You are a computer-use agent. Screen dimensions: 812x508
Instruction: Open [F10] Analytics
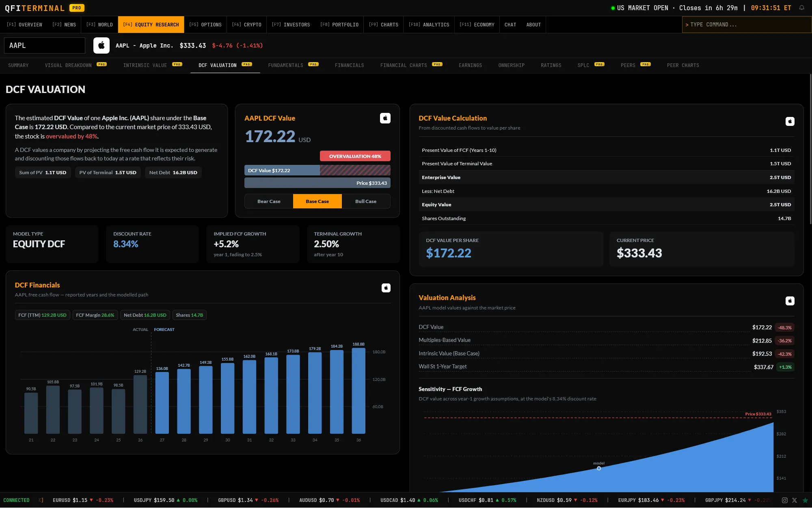(429, 25)
